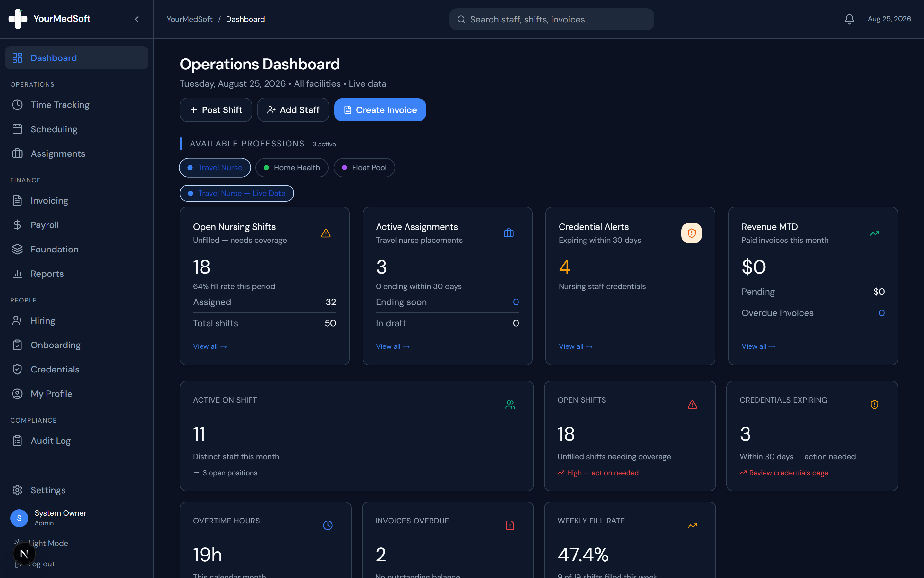
Task: Switch to Light Mode
Action: coord(48,543)
